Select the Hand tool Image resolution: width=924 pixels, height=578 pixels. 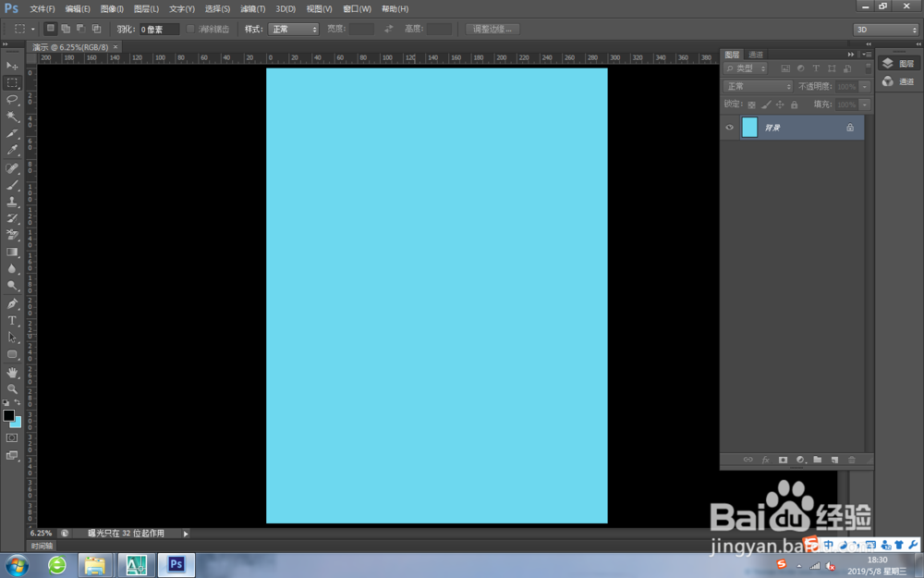pos(12,372)
